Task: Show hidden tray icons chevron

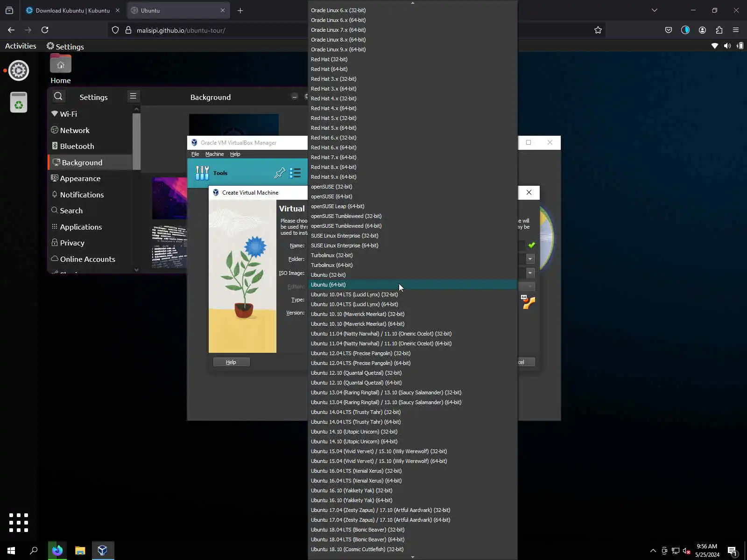Action: (x=653, y=551)
